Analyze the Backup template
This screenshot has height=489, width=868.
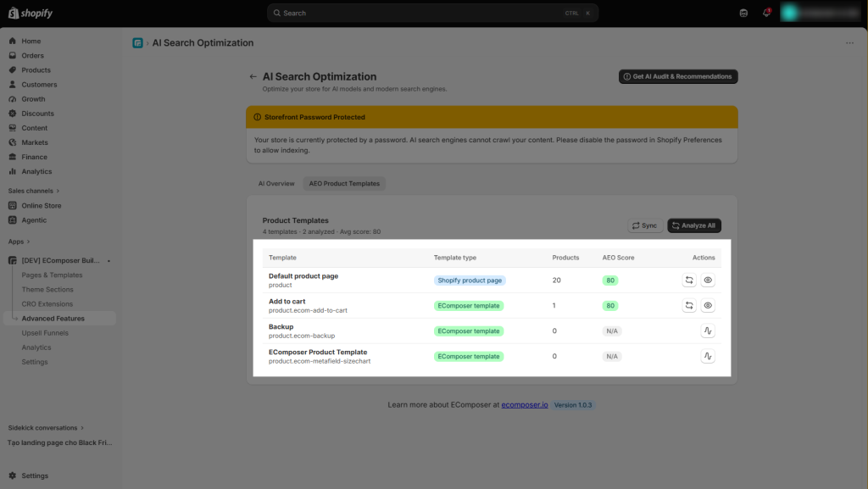tap(708, 331)
